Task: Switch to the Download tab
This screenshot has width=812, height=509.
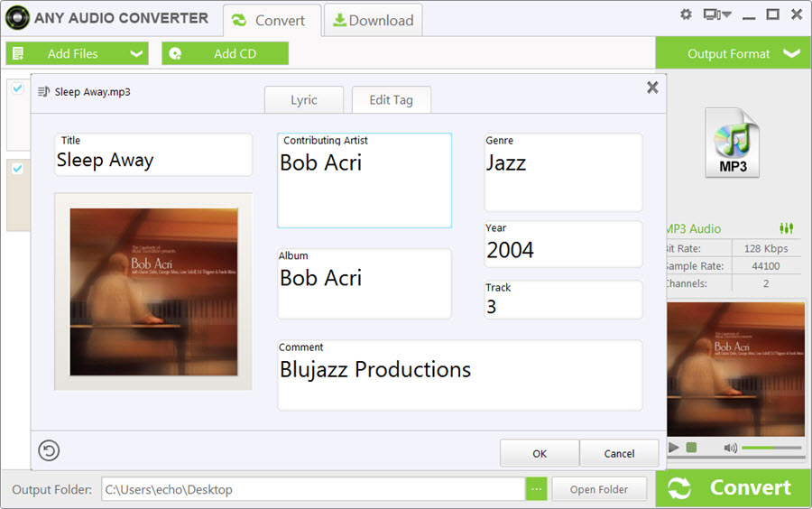Action: 373,20
